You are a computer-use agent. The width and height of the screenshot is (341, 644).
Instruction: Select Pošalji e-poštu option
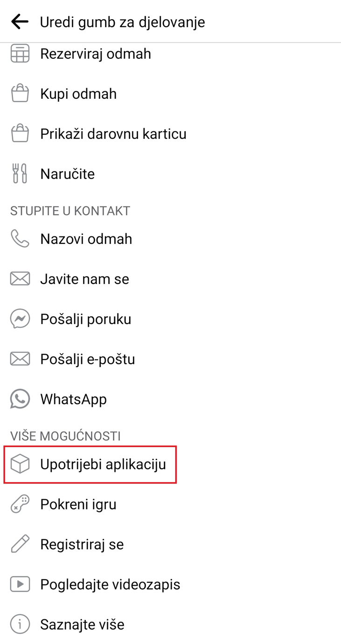pyautogui.click(x=87, y=359)
